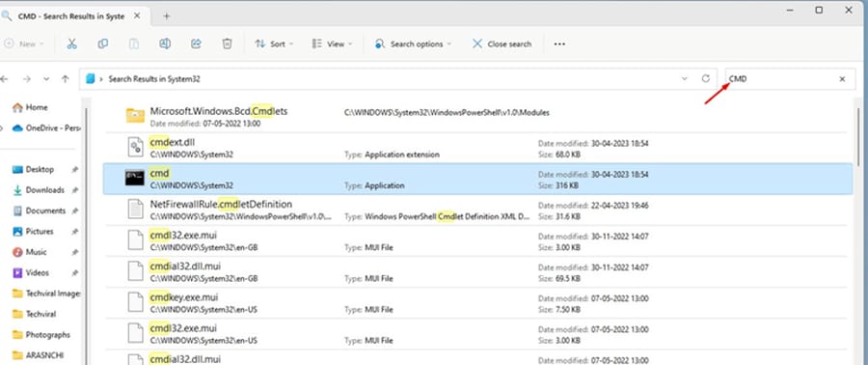Click the Paste clipboard icon

[x=134, y=43]
